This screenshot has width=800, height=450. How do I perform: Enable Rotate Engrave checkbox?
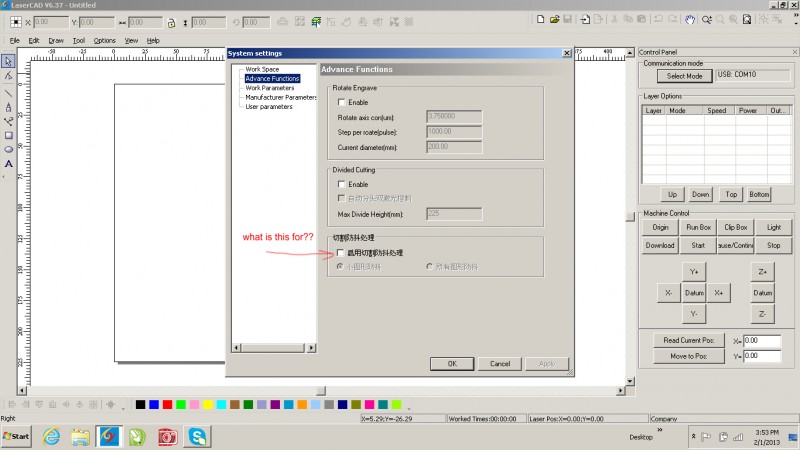pos(342,102)
